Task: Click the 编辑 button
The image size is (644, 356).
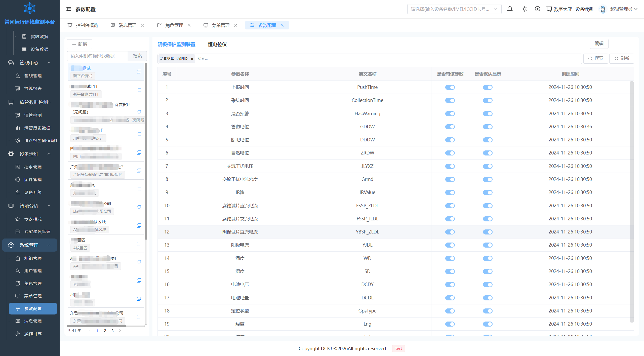Action: (599, 44)
